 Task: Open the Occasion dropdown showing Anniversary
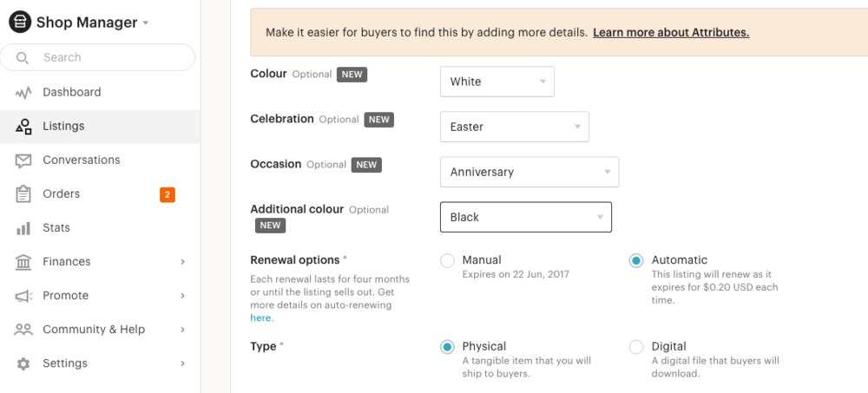(529, 172)
